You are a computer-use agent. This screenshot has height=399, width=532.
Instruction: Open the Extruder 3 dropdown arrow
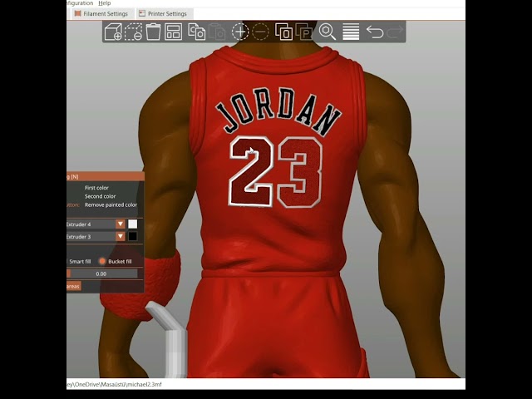click(120, 236)
